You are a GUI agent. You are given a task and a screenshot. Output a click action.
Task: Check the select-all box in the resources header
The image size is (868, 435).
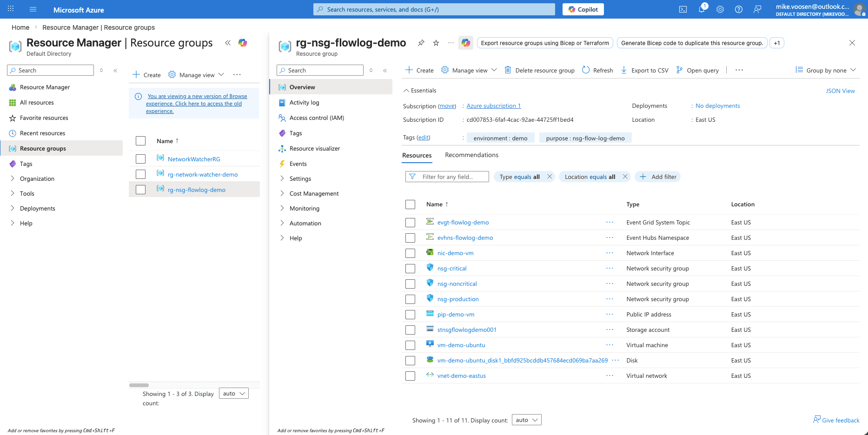point(410,204)
